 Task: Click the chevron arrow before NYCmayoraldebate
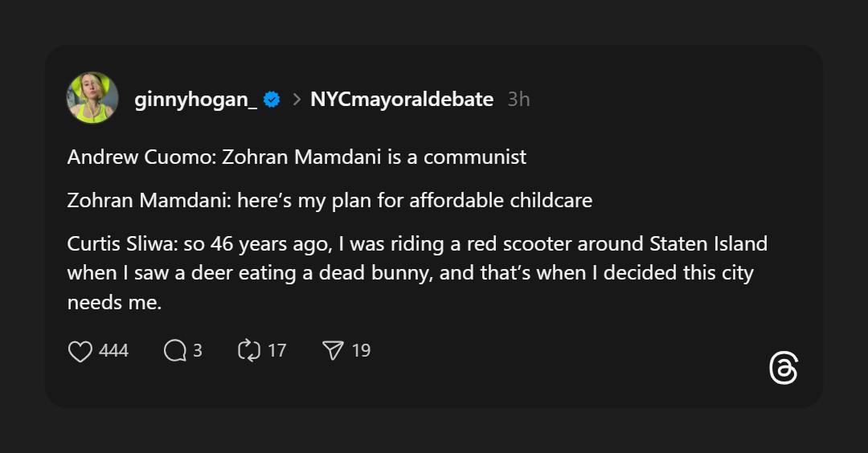tap(297, 100)
